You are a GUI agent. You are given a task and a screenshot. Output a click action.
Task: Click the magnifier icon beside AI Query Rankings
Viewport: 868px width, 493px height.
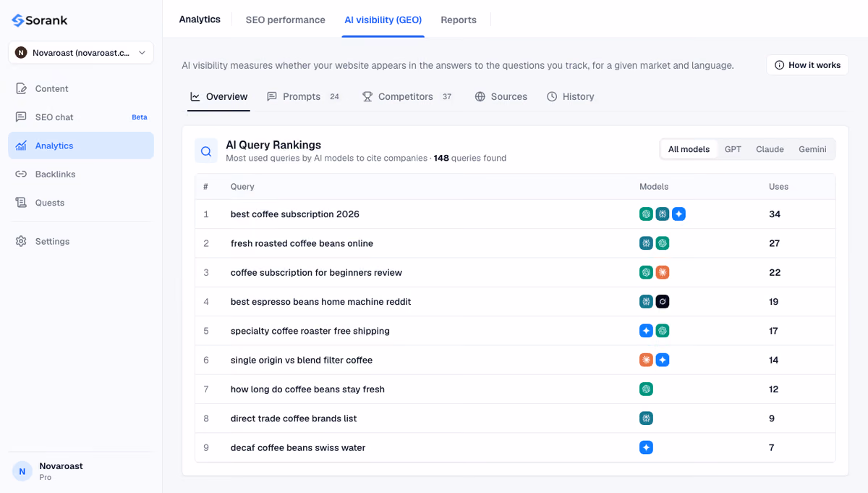pyautogui.click(x=206, y=151)
